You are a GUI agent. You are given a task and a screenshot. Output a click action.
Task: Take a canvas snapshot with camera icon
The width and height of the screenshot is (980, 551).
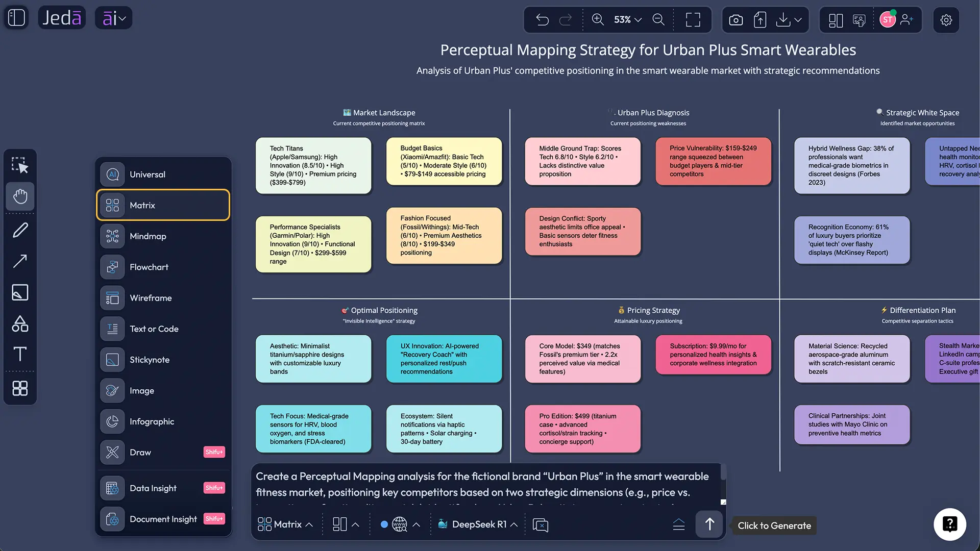pyautogui.click(x=736, y=20)
